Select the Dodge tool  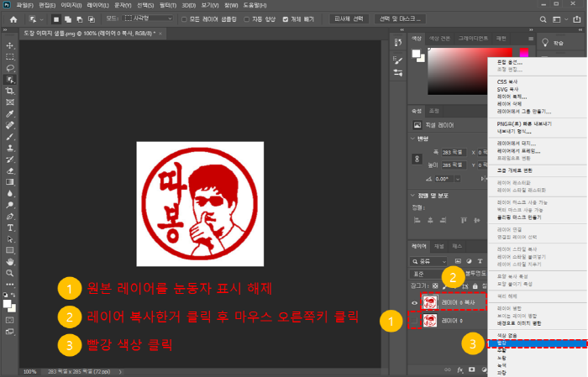[x=10, y=205]
